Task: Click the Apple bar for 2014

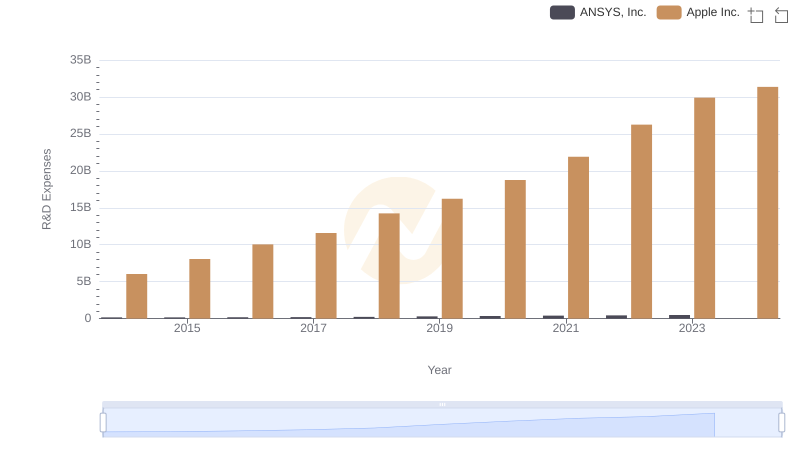Action: pos(137,296)
